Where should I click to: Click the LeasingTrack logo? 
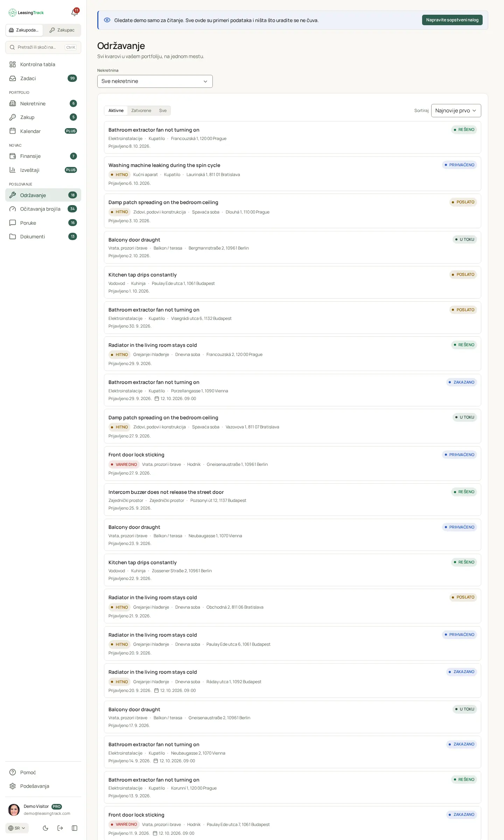coord(26,13)
